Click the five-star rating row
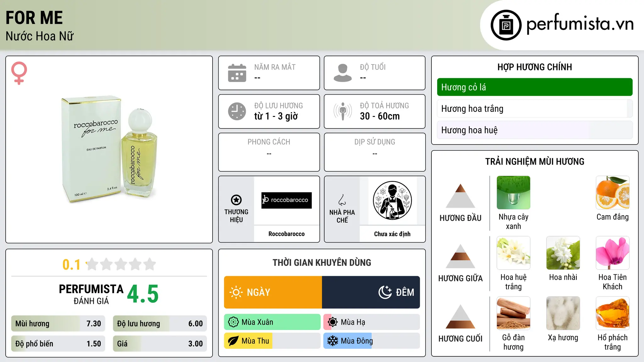This screenshot has width=644, height=362. tap(121, 264)
